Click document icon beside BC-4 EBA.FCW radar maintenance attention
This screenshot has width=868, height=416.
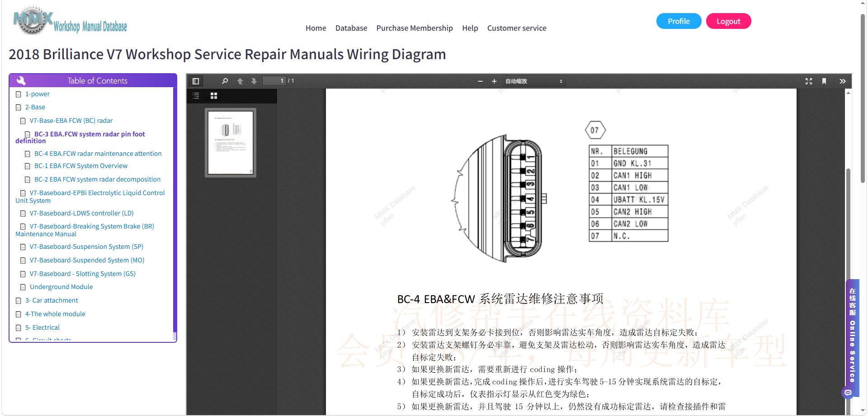point(28,154)
